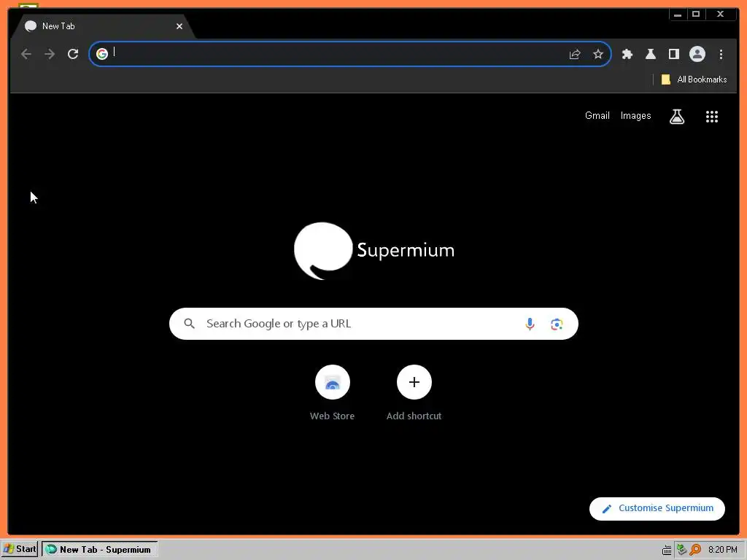Open the profile avatar menu
This screenshot has width=747, height=560.
pos(697,54)
